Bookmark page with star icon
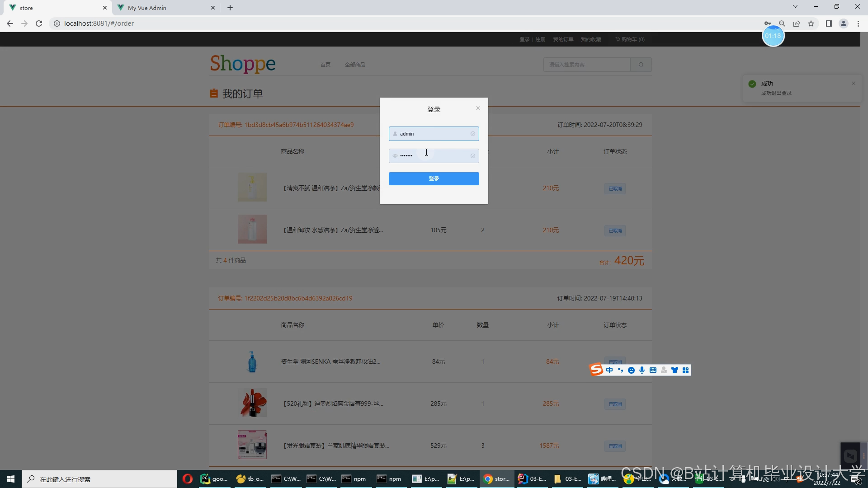The height and width of the screenshot is (488, 868). 811,23
